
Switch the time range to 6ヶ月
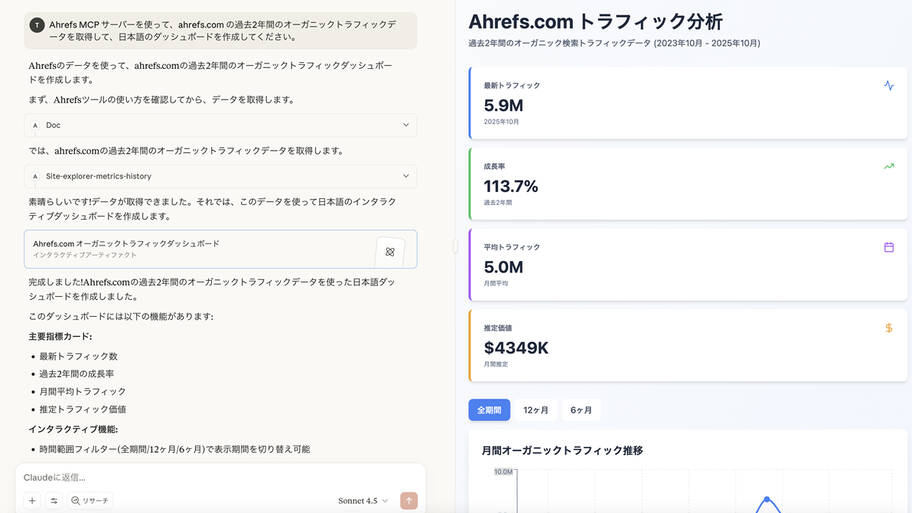pos(581,410)
